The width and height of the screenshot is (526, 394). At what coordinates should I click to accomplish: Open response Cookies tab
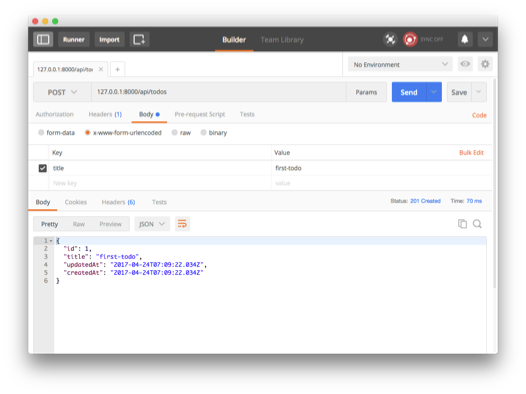click(x=76, y=202)
